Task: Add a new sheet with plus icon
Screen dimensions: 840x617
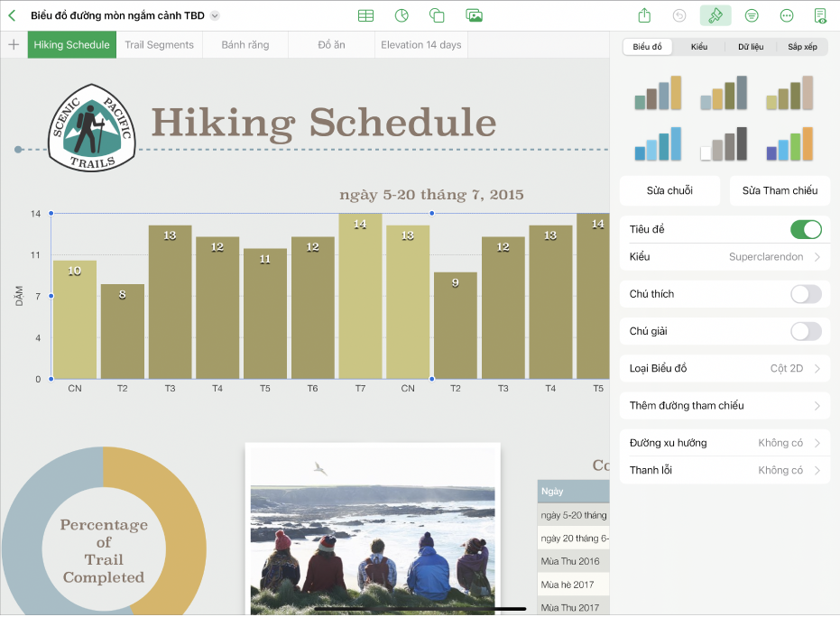Action: (x=14, y=44)
